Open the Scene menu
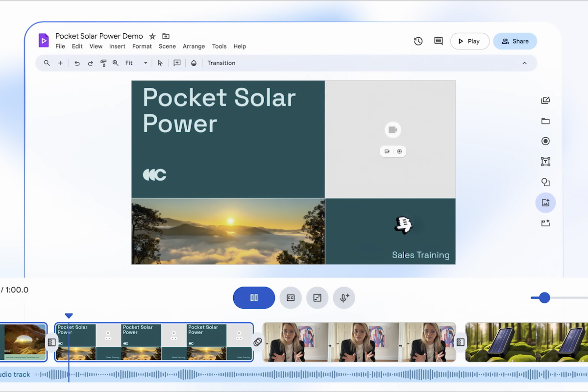This screenshot has width=588, height=392. (x=167, y=47)
